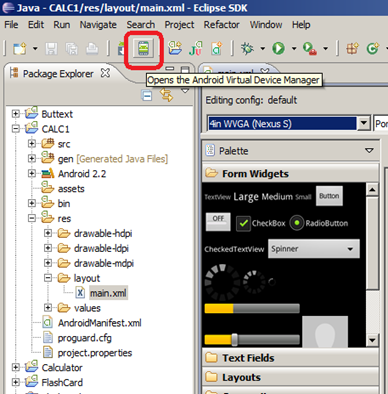The image size is (388, 394).
Task: Click the CheckBox widget in palette
Action: pos(261,223)
